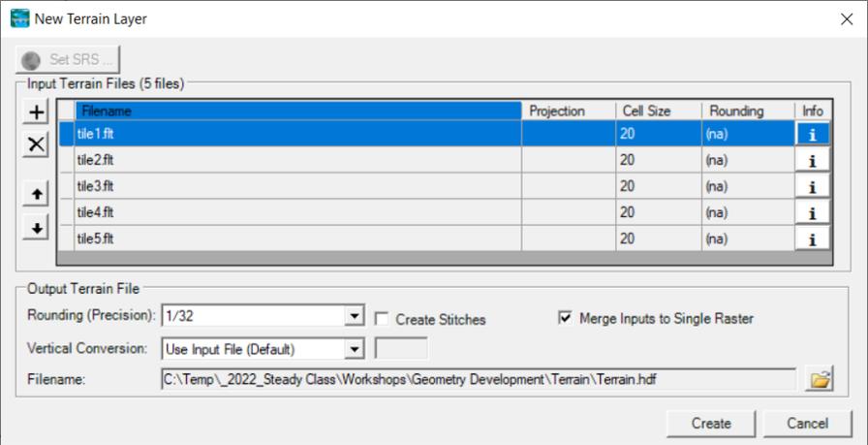868x445 pixels.
Task: Click rounding (na) of tile2.flt
Action: [x=749, y=160]
